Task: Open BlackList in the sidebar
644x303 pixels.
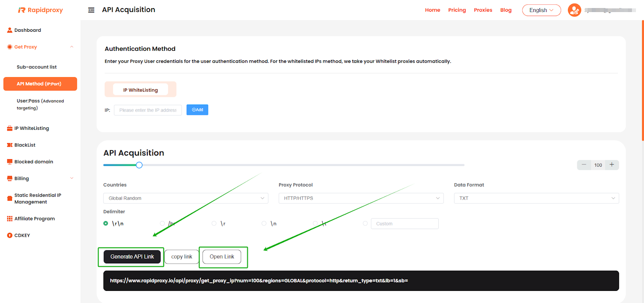Action: 25,145
